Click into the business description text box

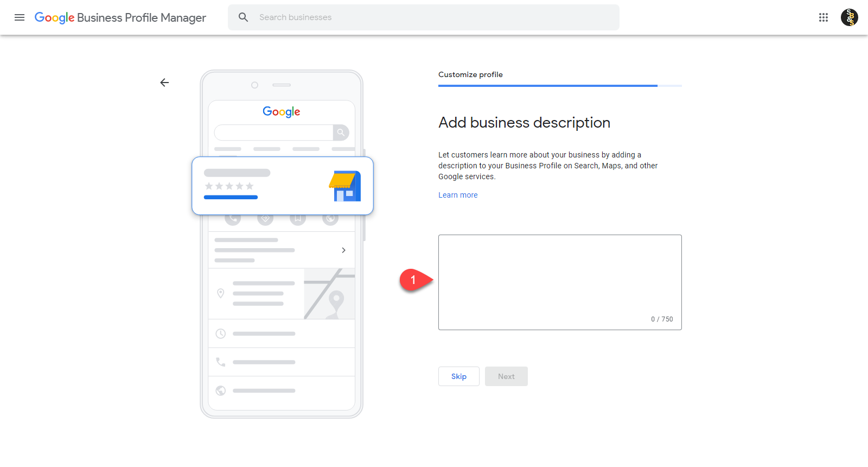(560, 282)
